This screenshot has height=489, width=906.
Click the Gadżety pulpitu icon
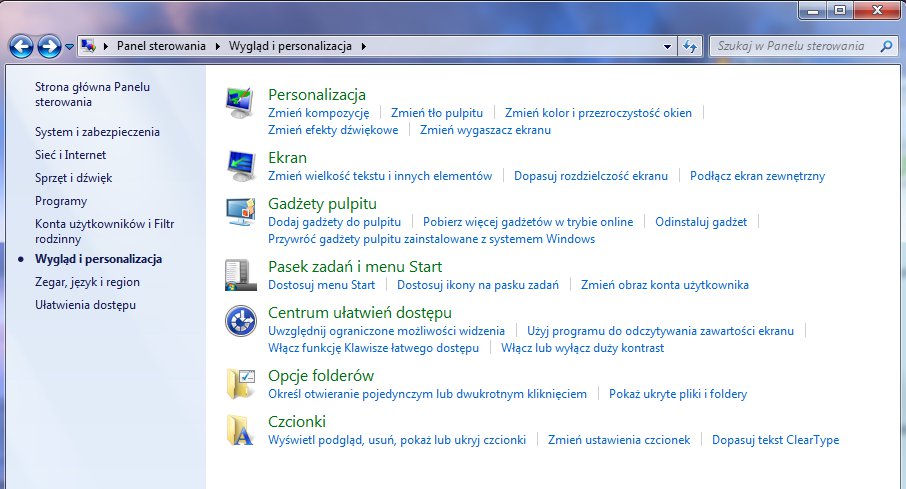(240, 212)
